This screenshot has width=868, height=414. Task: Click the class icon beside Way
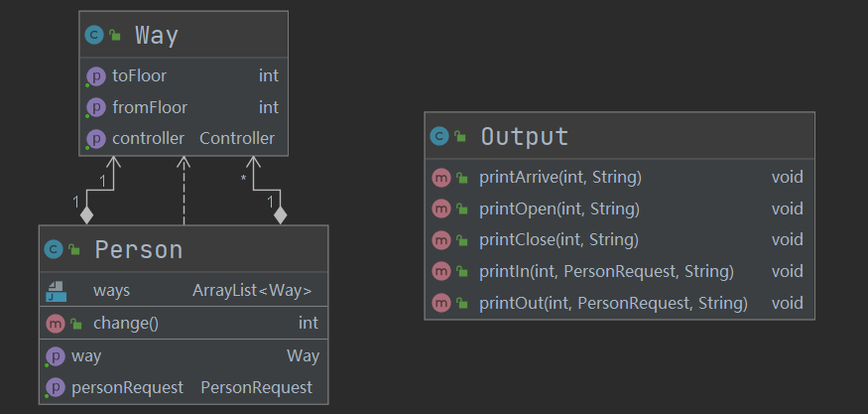(x=95, y=36)
